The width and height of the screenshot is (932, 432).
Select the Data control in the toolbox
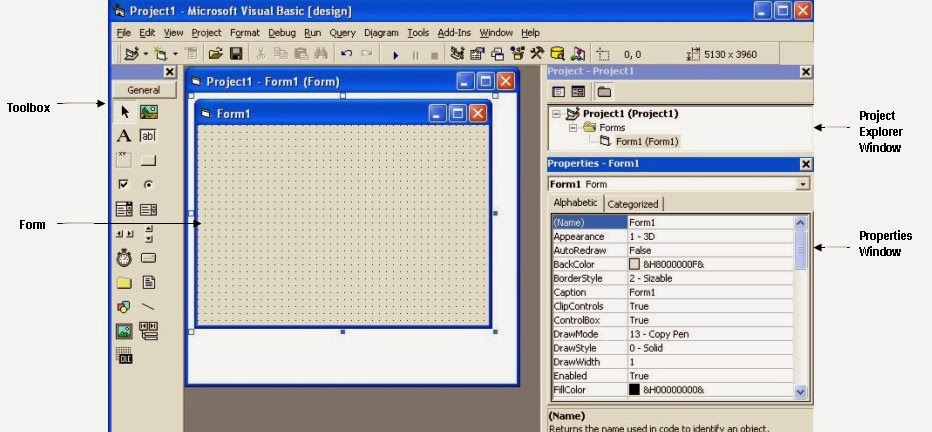pyautogui.click(x=149, y=331)
